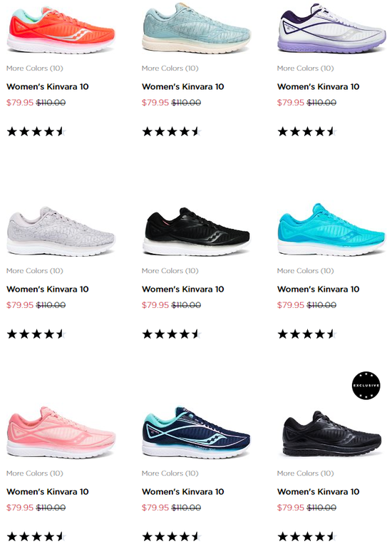Viewport: 392px width, 544px height.
Task: Click the star rating under the aqua shoe
Action: point(307,334)
